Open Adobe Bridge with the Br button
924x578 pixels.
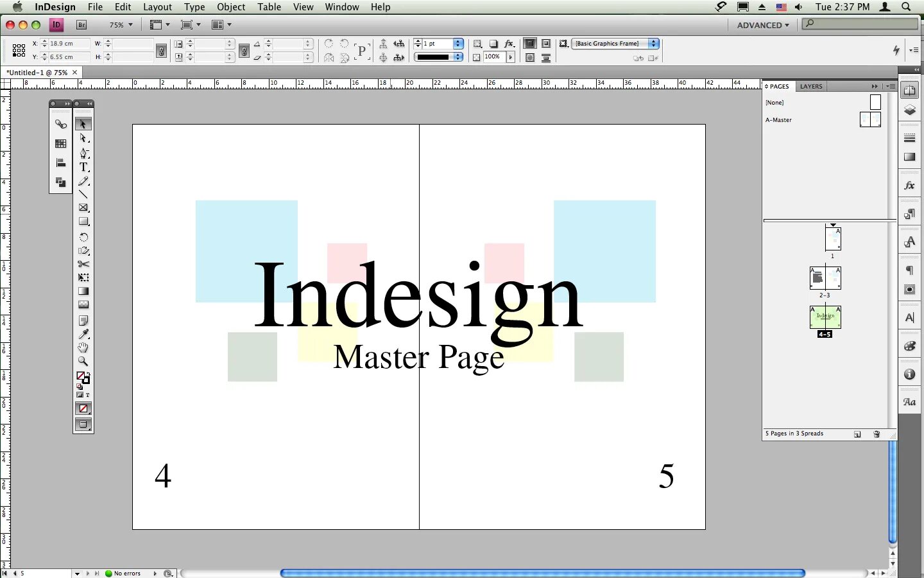81,25
